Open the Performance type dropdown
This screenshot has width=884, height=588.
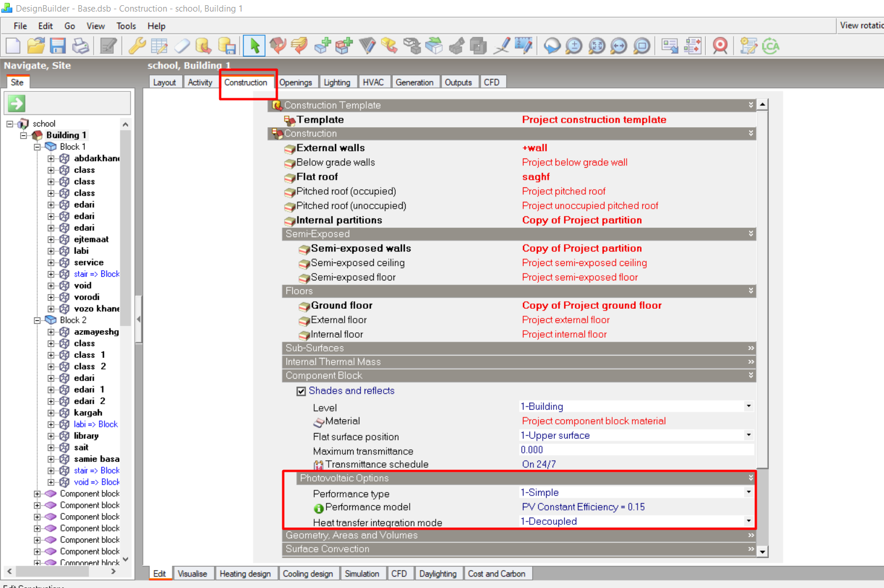749,493
